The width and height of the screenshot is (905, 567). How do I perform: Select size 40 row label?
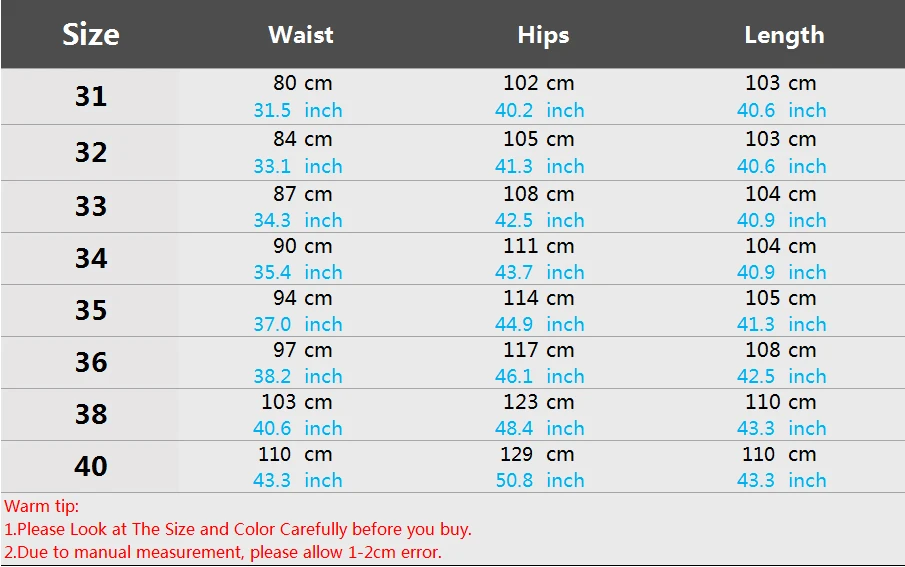click(91, 466)
